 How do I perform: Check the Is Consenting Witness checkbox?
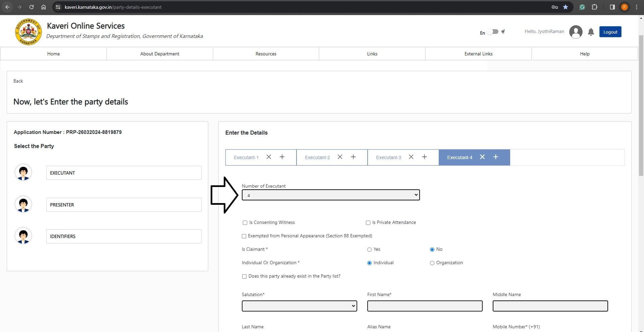click(x=245, y=223)
